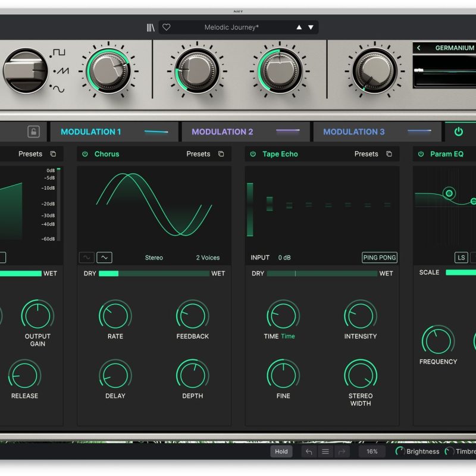Click the STEREO WIDTH knob
This screenshot has height=476, width=476.
click(x=361, y=375)
